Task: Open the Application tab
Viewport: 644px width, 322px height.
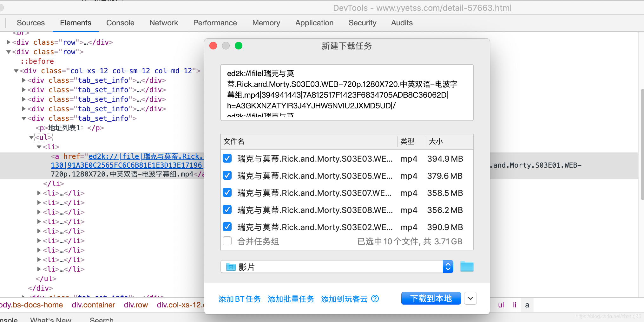Action: click(x=314, y=23)
